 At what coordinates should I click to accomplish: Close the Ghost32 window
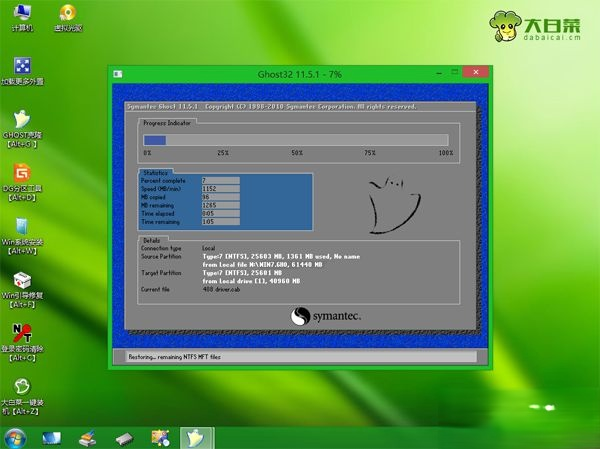(x=476, y=72)
